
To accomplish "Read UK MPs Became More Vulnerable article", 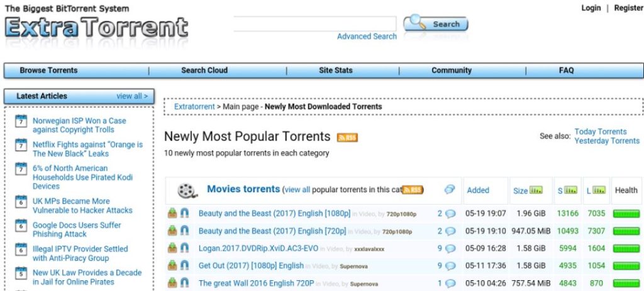I will [x=82, y=206].
